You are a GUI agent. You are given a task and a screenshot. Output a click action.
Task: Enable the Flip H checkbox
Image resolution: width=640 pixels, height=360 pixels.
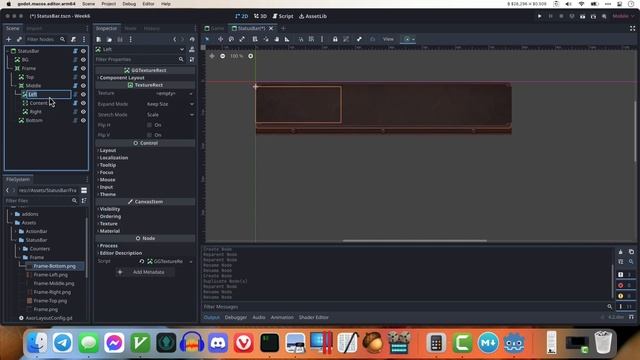pyautogui.click(x=149, y=125)
